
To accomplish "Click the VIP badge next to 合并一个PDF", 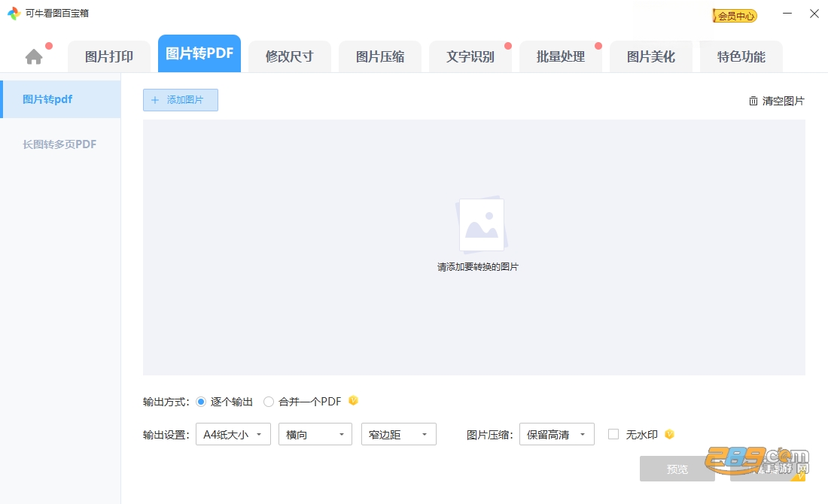I will tap(353, 400).
